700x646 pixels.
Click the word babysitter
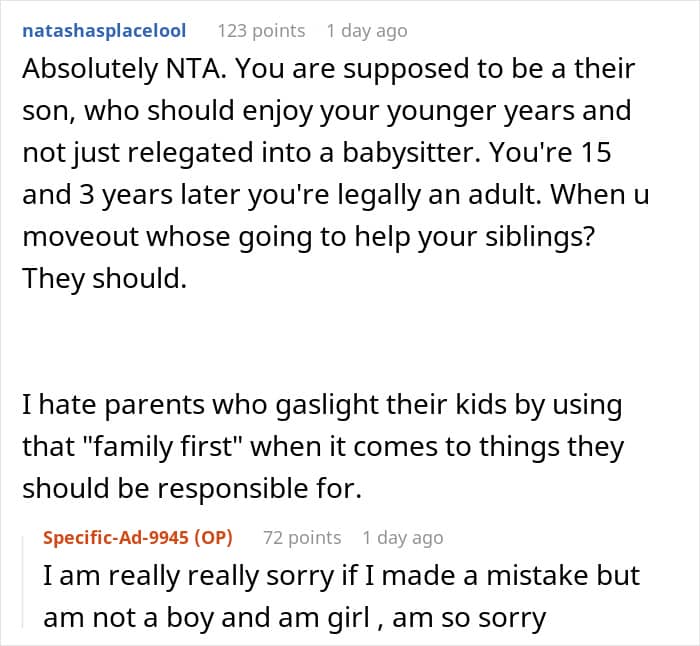point(411,153)
